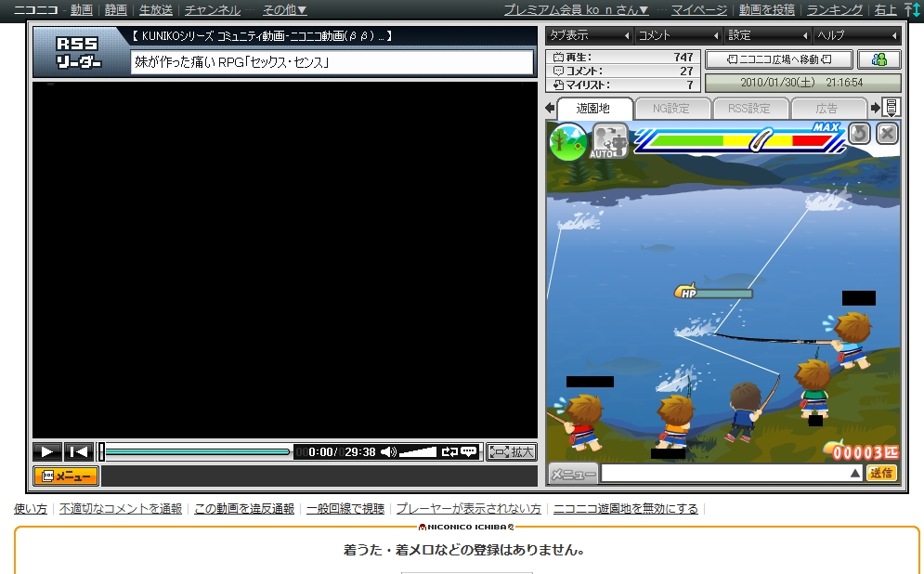Click the KUNIKOシリーズ feed title
924x574 pixels.
tap(262, 36)
